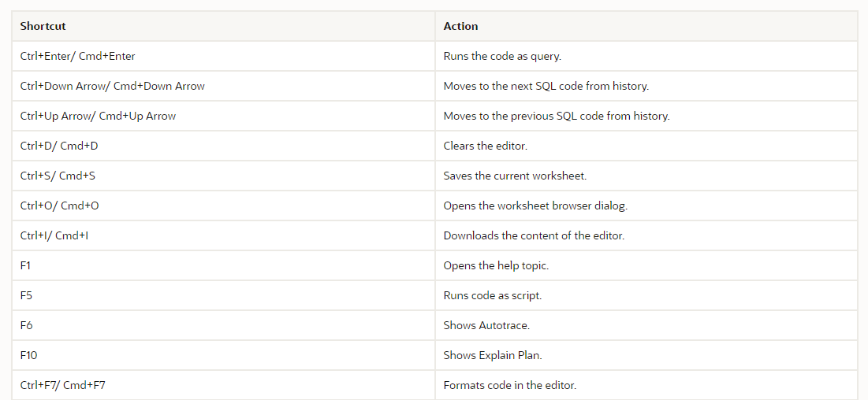This screenshot has height=400, width=868.
Task: Click the F1 shortcut cell
Action: click(223, 265)
